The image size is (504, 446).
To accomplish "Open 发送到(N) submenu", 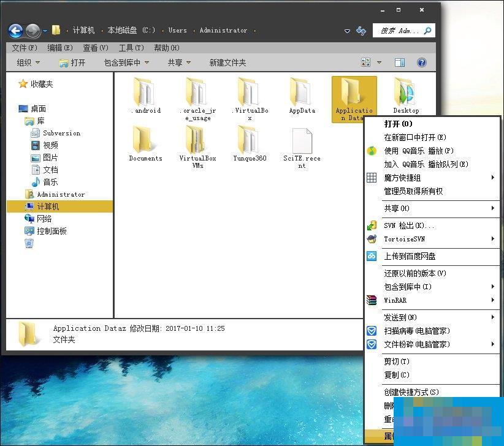I will coord(433,317).
